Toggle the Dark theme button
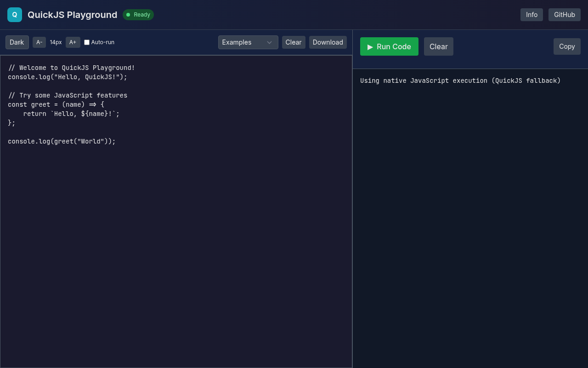This screenshot has width=588, height=368. pyautogui.click(x=17, y=42)
